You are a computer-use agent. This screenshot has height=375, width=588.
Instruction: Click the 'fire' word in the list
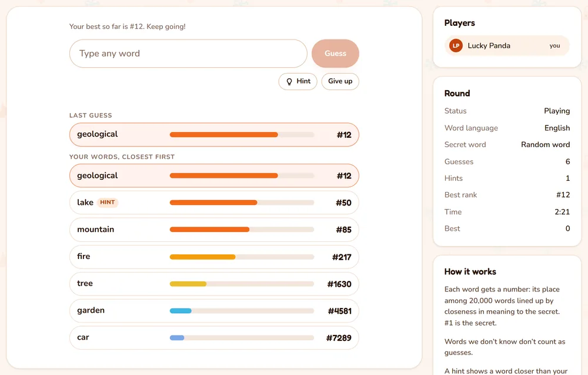coord(83,257)
